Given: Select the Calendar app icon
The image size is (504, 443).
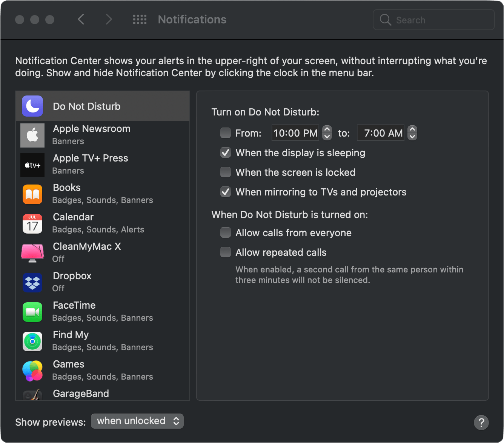Looking at the screenshot, I should tap(32, 224).
